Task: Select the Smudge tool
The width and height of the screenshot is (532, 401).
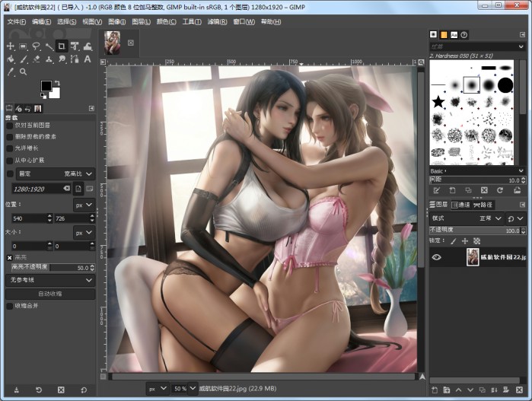Action: point(62,59)
